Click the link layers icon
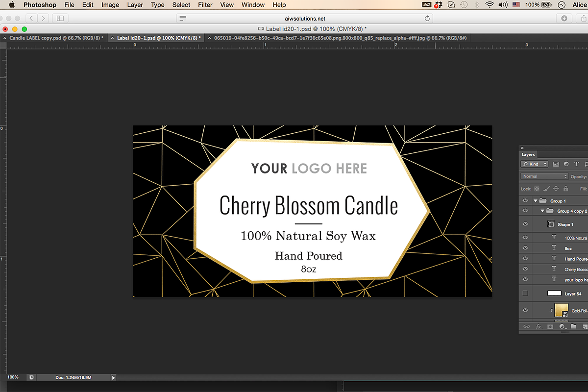Viewport: 588px width, 392px height. [x=526, y=326]
